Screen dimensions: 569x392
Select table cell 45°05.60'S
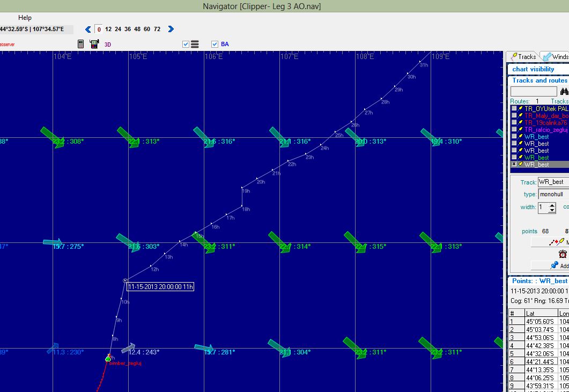point(541,322)
